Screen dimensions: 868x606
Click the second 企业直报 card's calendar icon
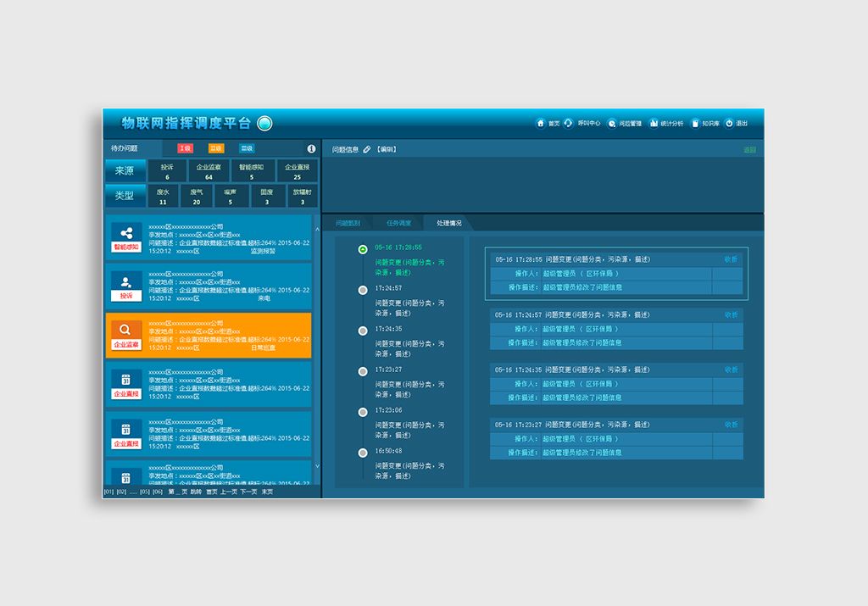[x=125, y=429]
